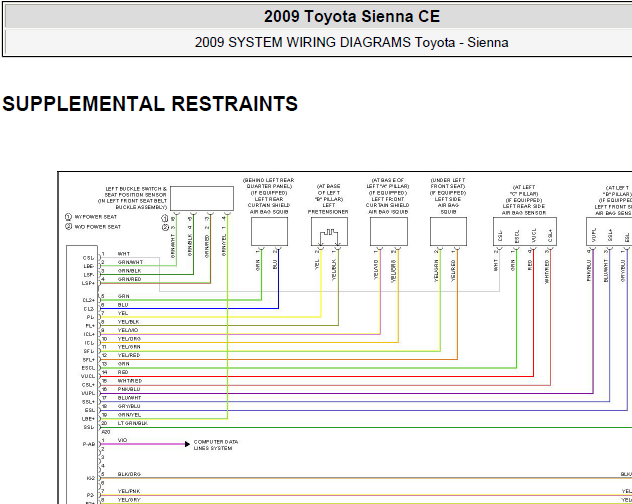Viewport: 632px width, 504px height.
Task: Click the Left Rear Side Air Bag Sensor box
Action: point(525,231)
